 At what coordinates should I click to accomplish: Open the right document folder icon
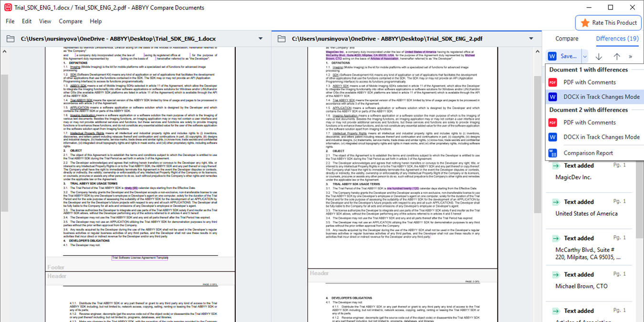click(281, 39)
